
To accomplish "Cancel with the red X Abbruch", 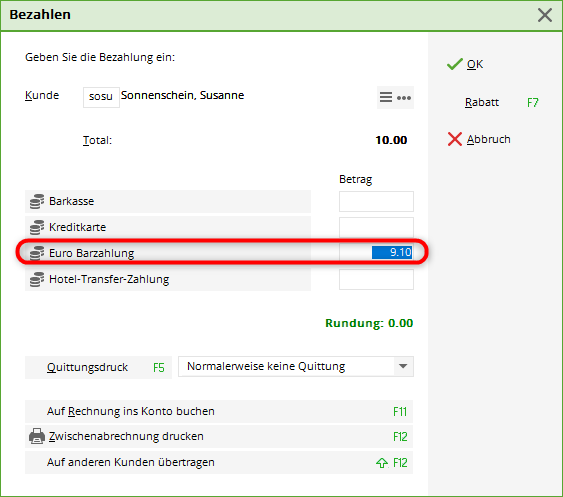I will [479, 139].
